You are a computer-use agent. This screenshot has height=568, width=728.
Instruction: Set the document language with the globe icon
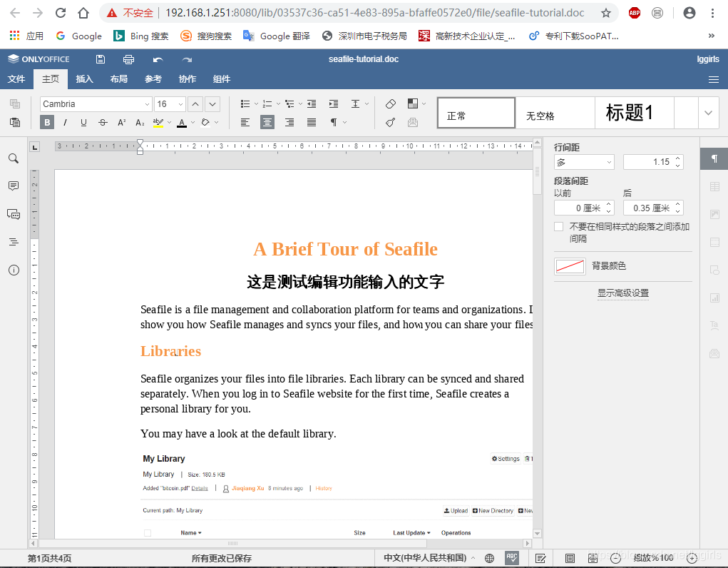coord(489,558)
